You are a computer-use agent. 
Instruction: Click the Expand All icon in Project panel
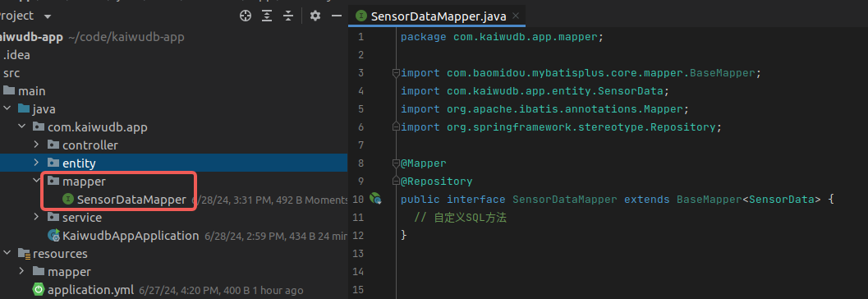(267, 16)
